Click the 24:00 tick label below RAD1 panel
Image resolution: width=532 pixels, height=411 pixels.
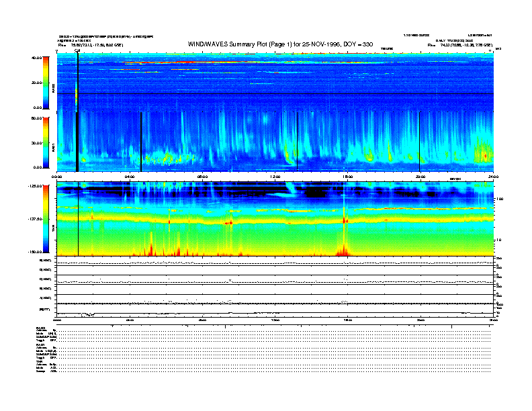click(x=493, y=177)
